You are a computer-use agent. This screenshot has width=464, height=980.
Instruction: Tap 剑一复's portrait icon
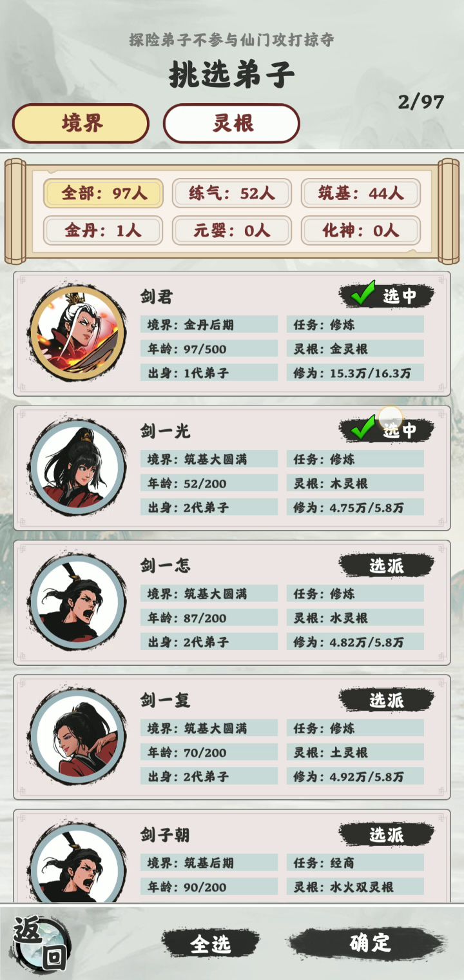(x=77, y=737)
